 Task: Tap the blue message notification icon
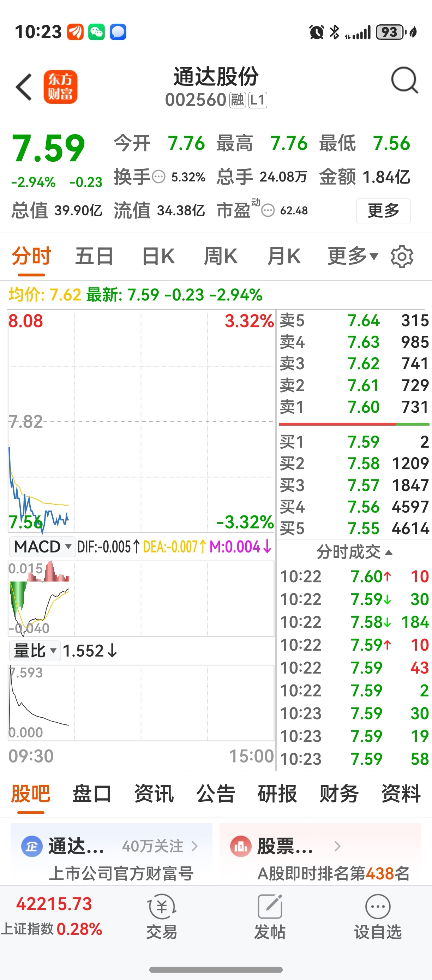pos(118,32)
